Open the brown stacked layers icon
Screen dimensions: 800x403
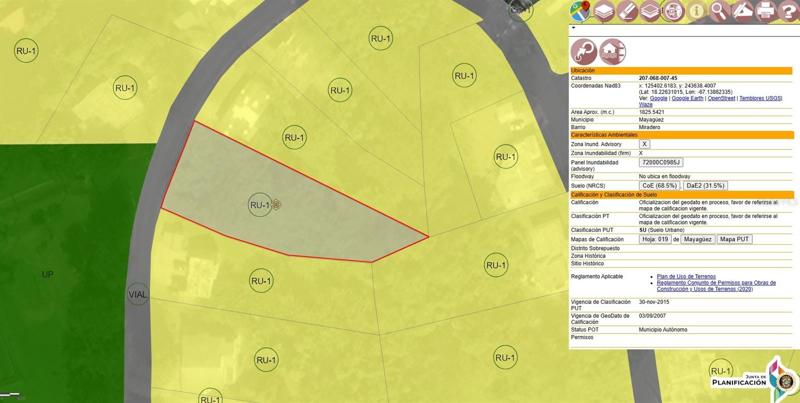[x=650, y=11]
